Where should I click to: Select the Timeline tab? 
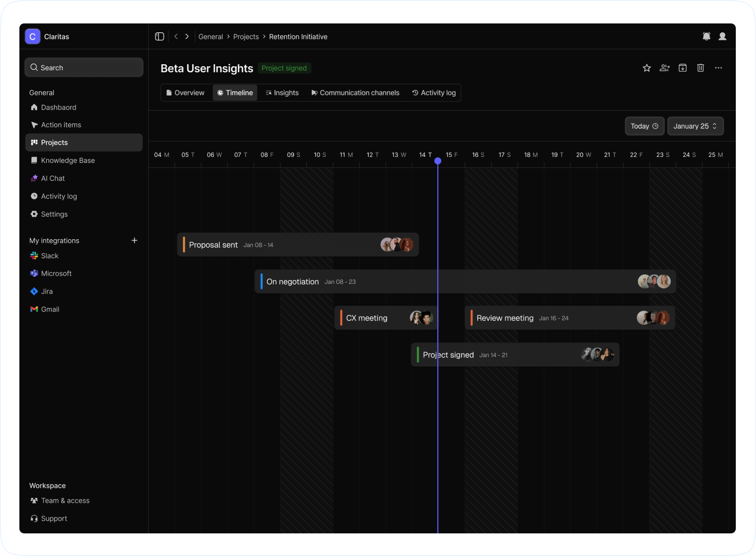point(235,93)
